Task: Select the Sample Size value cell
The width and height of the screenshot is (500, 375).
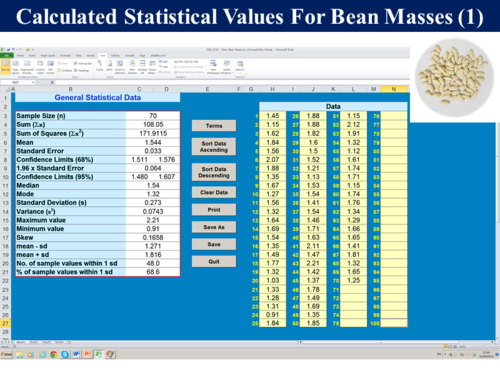Action: (153, 116)
